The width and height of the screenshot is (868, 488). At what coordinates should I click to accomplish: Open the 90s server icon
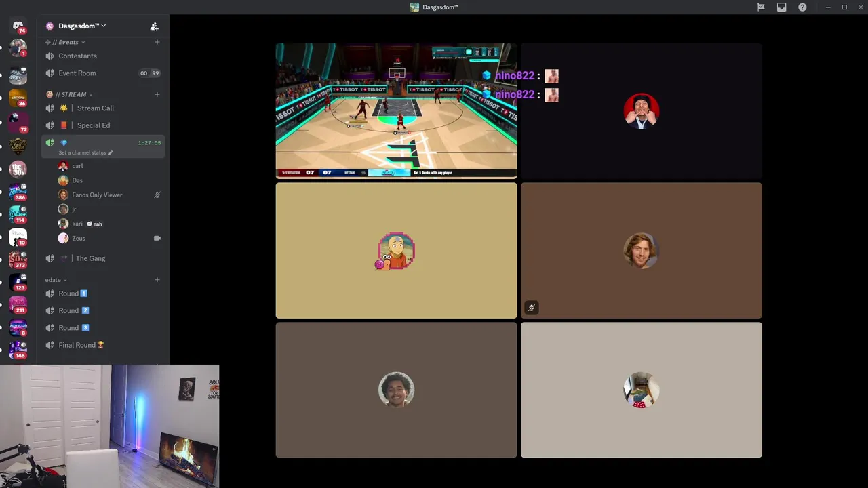click(x=18, y=168)
